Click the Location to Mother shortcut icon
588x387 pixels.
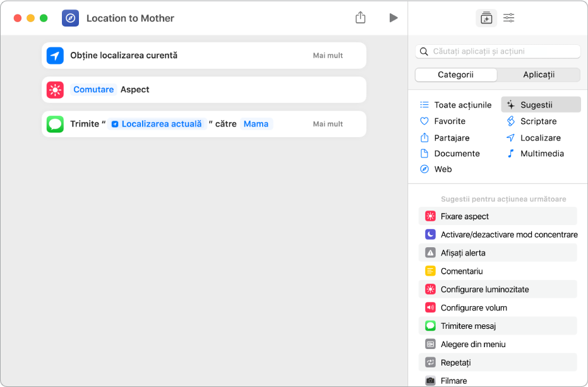[x=71, y=18]
